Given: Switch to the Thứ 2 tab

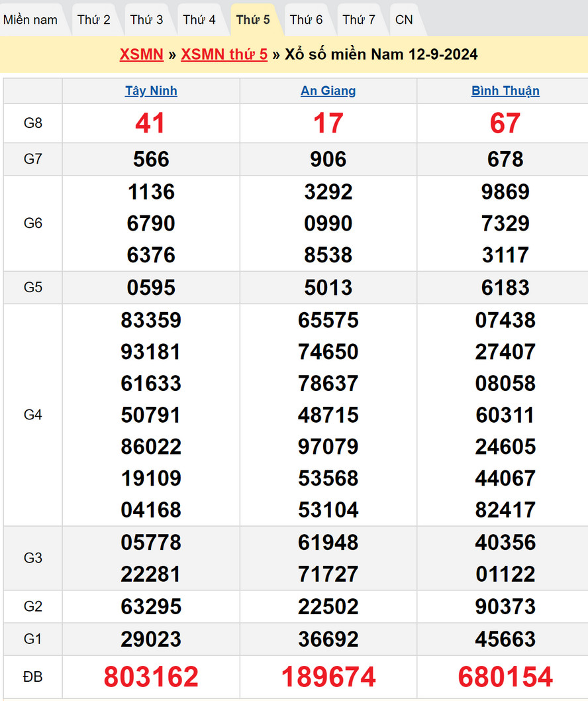Looking at the screenshot, I should click(x=93, y=20).
